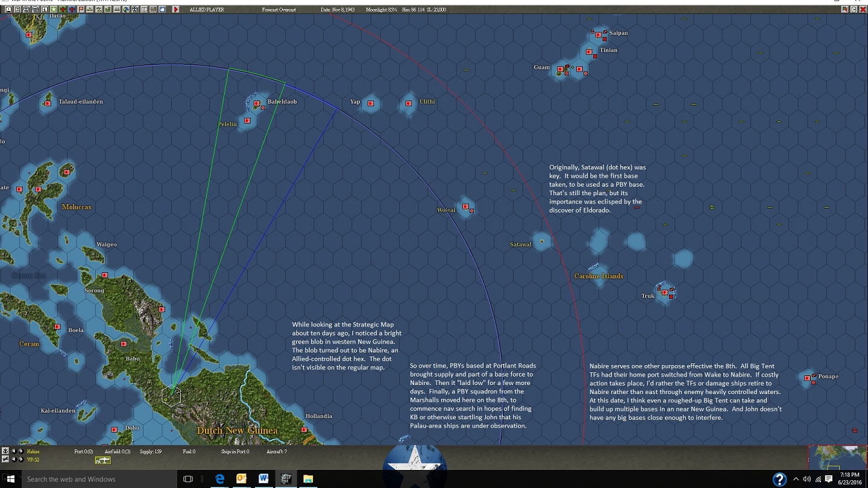Click the "Fuel: 0" value
Screen dimensions: 868x488
pyautogui.click(x=189, y=451)
